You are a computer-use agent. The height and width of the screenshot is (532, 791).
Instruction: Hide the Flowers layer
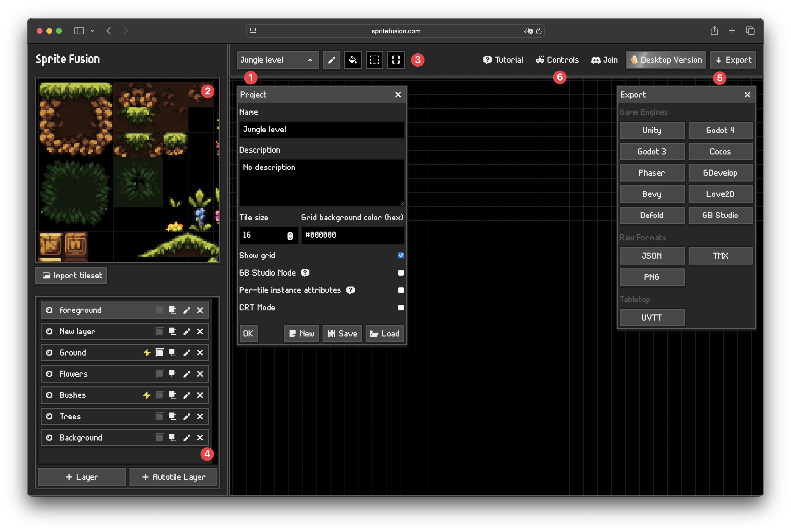[49, 374]
